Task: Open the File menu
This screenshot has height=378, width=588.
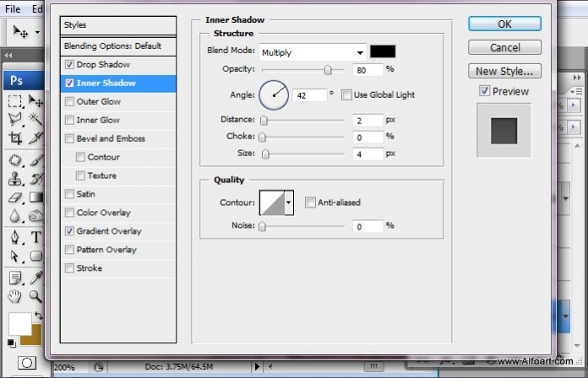Action: tap(13, 8)
